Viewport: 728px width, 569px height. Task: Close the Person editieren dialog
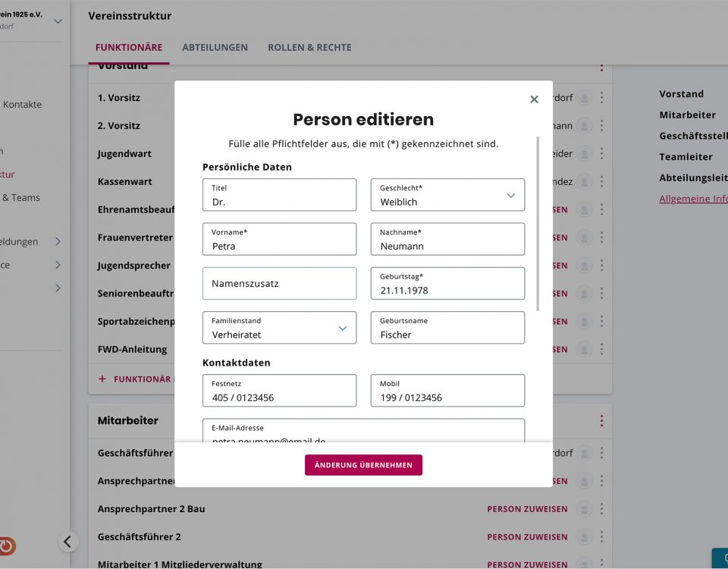click(534, 99)
